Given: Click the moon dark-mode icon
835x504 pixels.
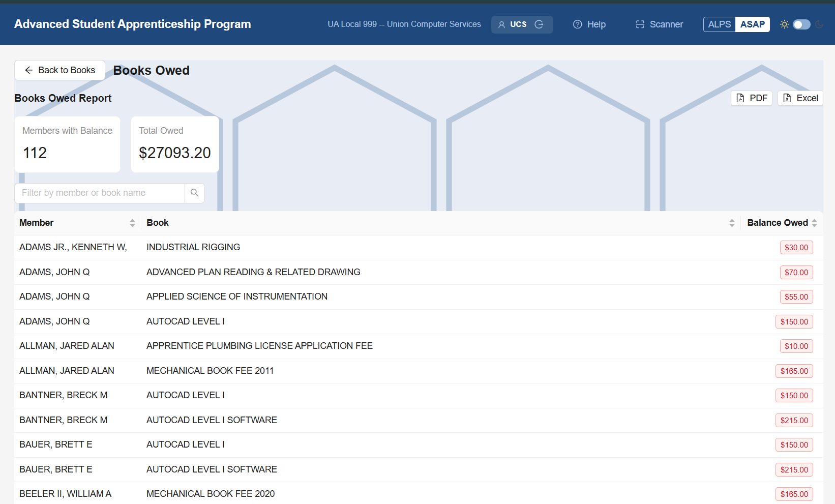Looking at the screenshot, I should pyautogui.click(x=819, y=24).
